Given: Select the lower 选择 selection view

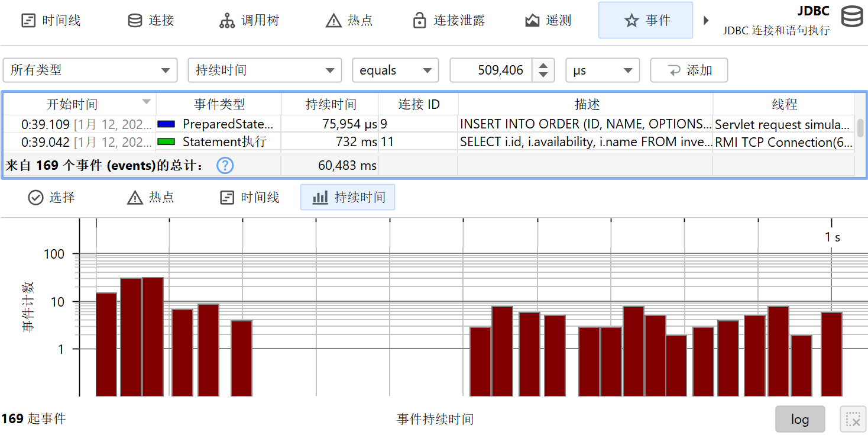Looking at the screenshot, I should pyautogui.click(x=51, y=198).
